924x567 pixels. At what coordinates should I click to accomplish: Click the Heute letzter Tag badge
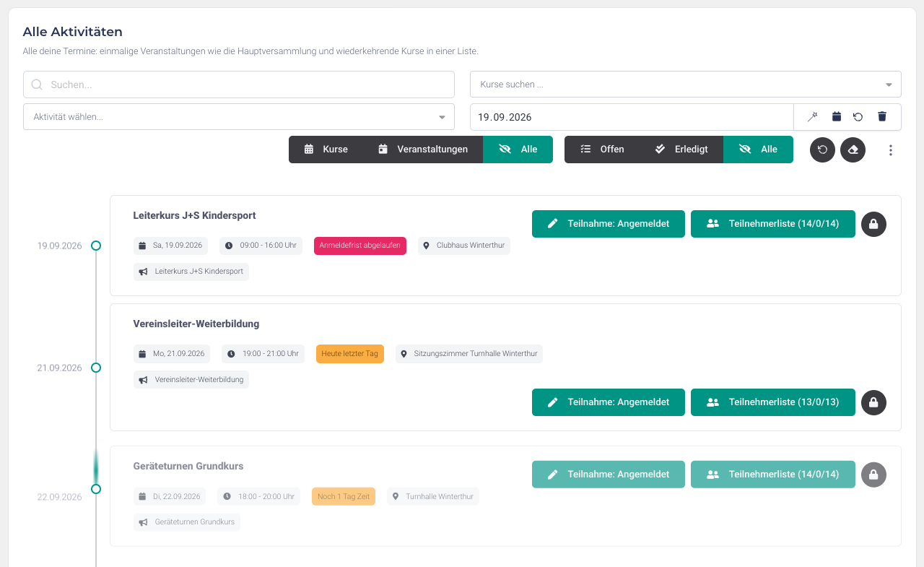(x=350, y=354)
